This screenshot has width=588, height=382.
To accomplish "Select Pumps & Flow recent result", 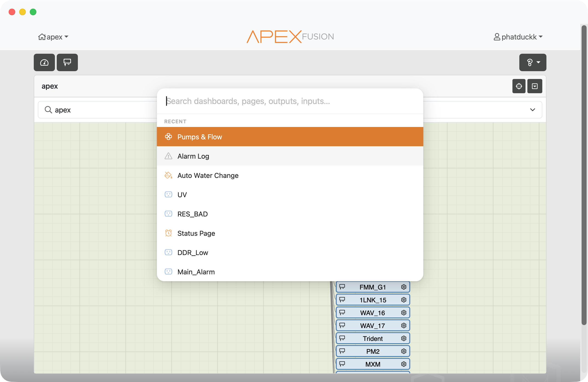I will click(x=290, y=137).
